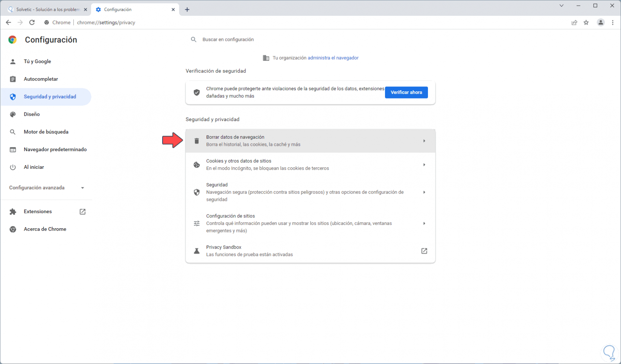Expand the Seguridad row arrow
Image resolution: width=621 pixels, height=364 pixels.
click(x=424, y=192)
